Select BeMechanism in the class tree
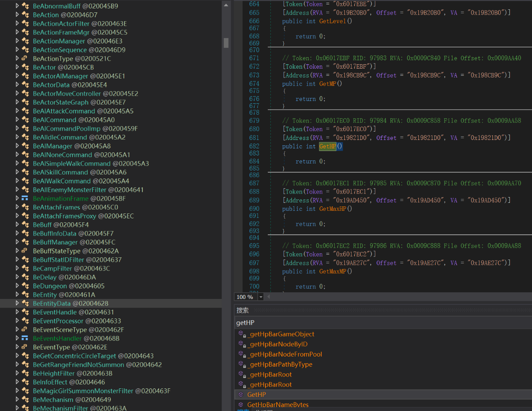The height and width of the screenshot is (411, 532). pyautogui.click(x=53, y=399)
